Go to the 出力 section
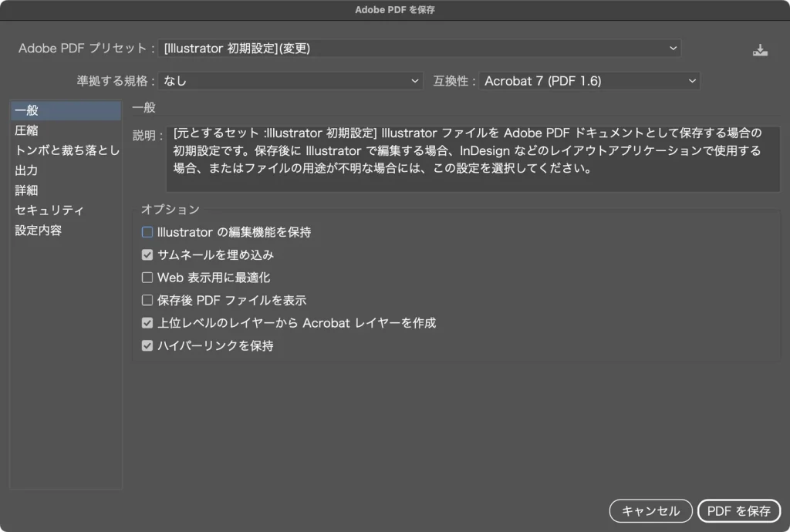The width and height of the screenshot is (790, 532). 66,170
